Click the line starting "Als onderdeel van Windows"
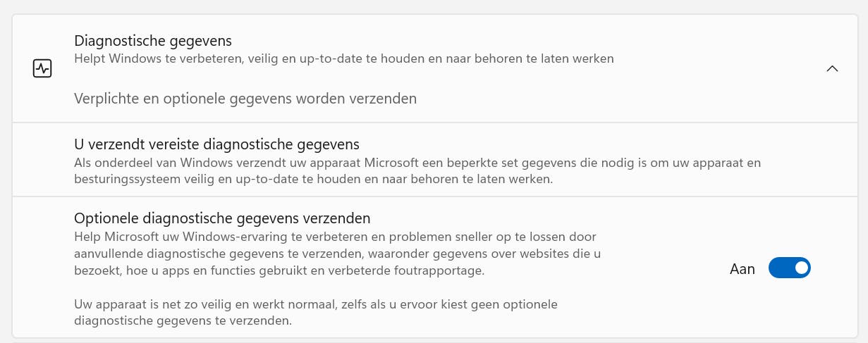The image size is (868, 343). pyautogui.click(x=417, y=163)
